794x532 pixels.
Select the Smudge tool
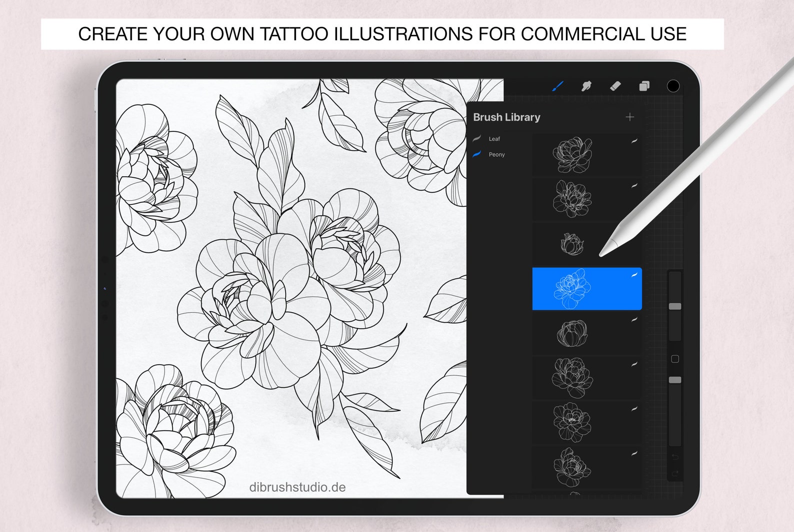click(586, 86)
